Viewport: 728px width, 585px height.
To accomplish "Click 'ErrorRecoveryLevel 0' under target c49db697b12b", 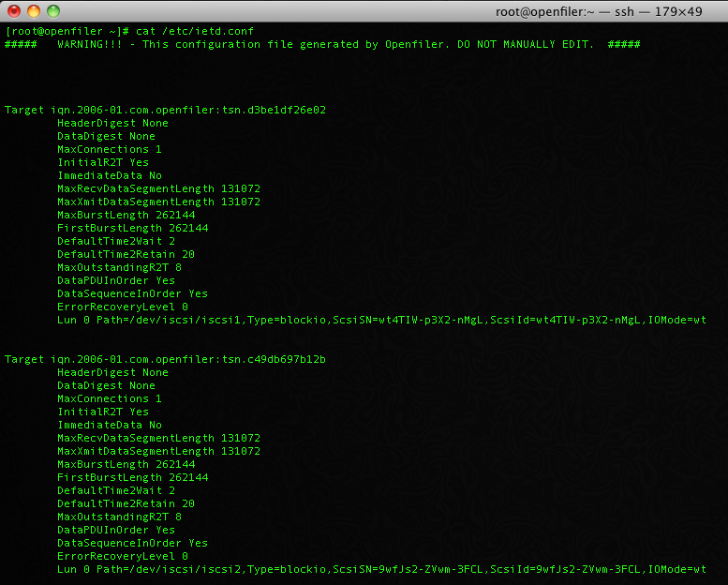I will pyautogui.click(x=123, y=556).
